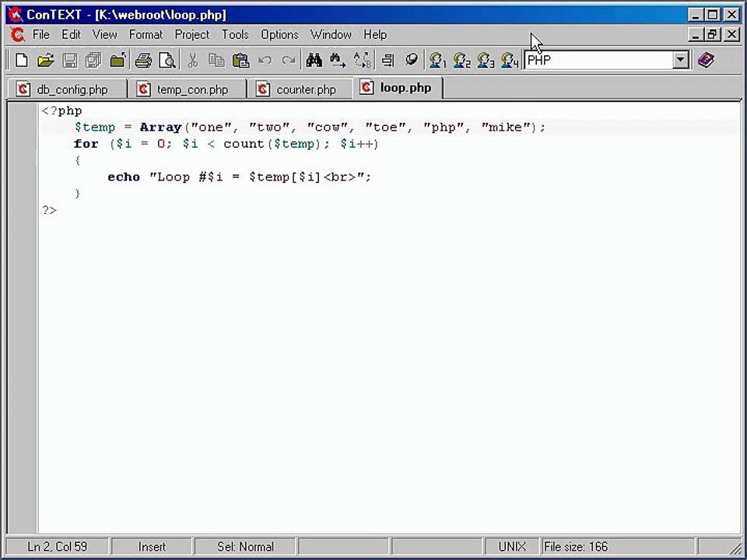This screenshot has height=560, width=747.
Task: Cut selection with scissors icon
Action: coord(193,61)
